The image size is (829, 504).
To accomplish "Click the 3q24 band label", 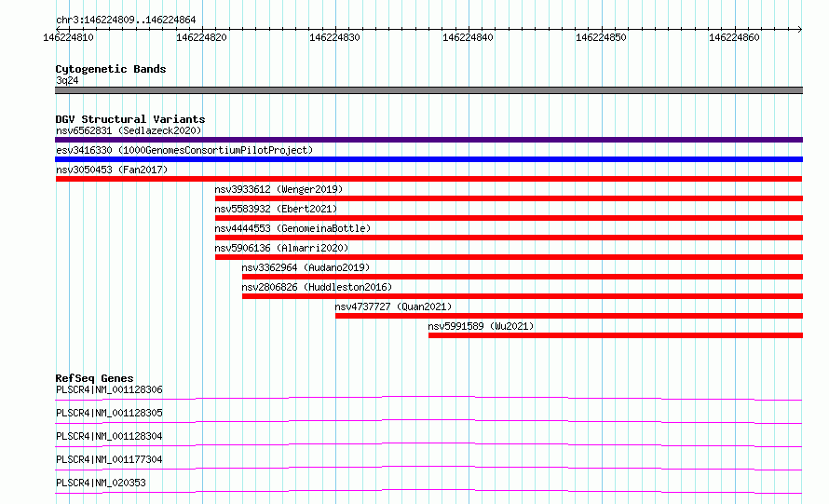I will point(67,80).
